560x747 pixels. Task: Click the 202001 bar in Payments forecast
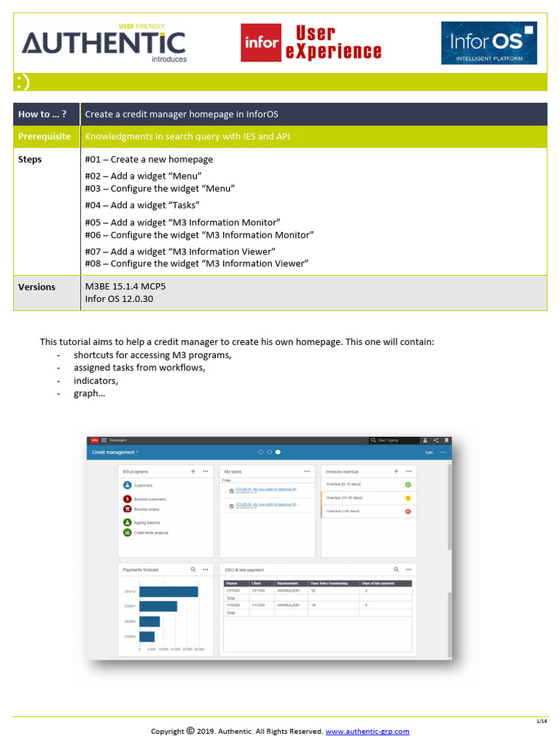click(x=158, y=606)
